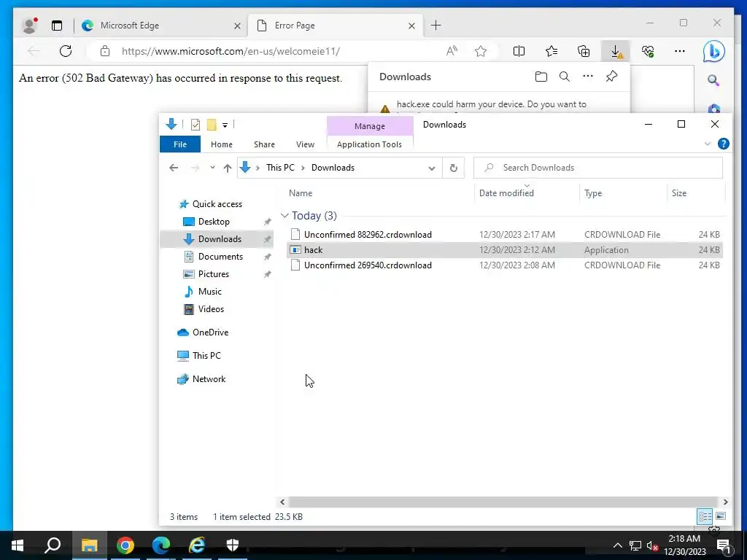This screenshot has width=747, height=560.
Task: Expand the Explorer ribbon chevron
Action: (x=708, y=144)
